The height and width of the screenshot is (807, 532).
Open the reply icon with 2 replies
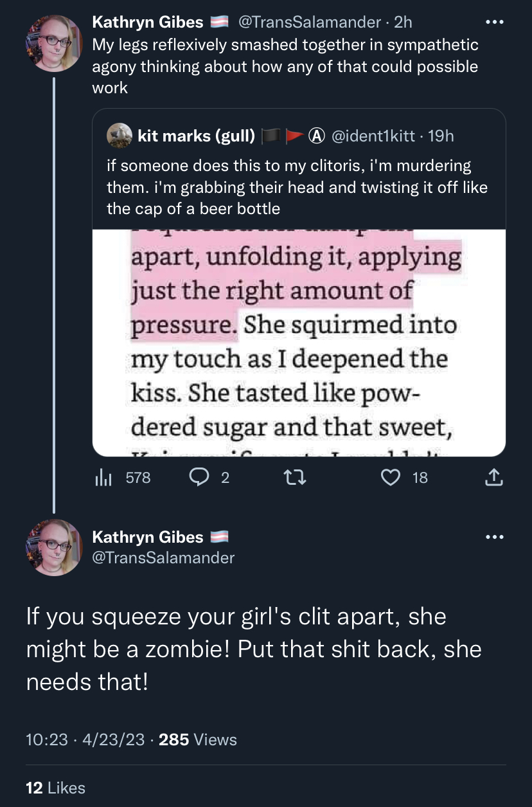coord(199,477)
